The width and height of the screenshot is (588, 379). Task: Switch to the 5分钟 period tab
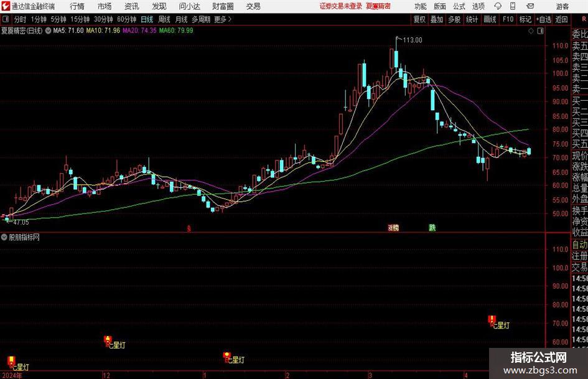(x=58, y=19)
